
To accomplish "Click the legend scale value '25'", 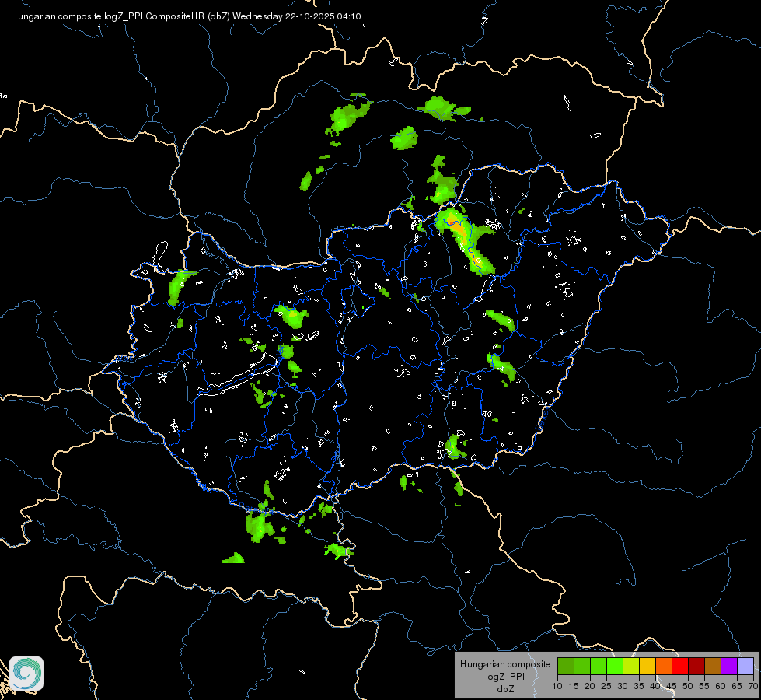I will [x=606, y=687].
